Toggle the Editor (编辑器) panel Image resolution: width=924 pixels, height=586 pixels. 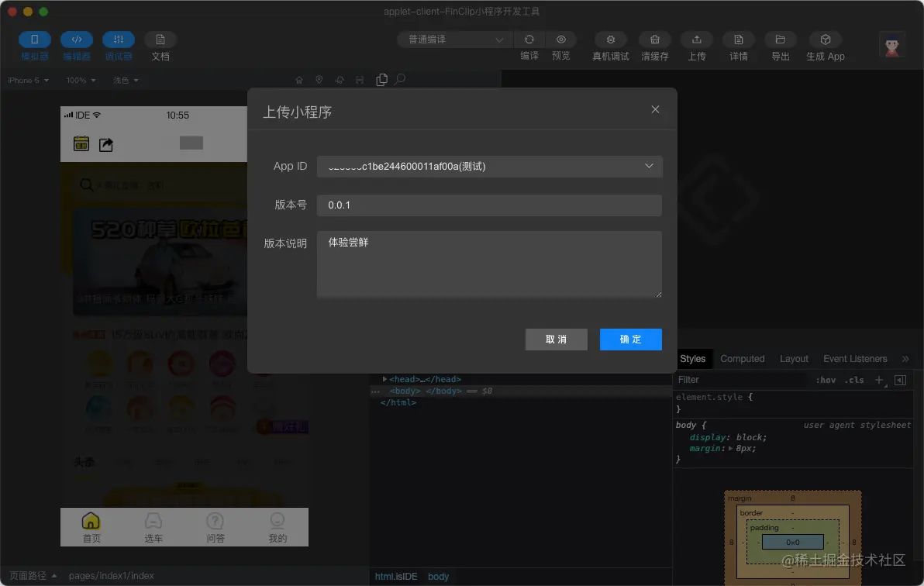[x=76, y=40]
